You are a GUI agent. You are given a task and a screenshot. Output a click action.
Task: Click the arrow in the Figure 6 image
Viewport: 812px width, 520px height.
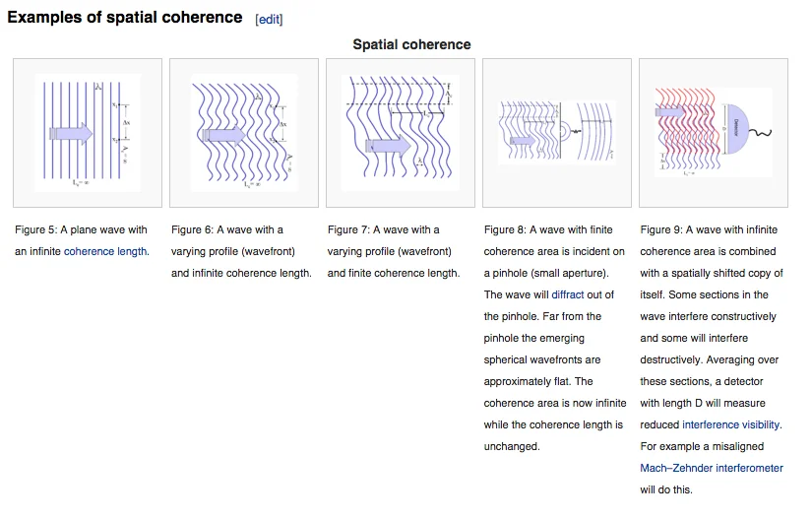click(x=223, y=135)
